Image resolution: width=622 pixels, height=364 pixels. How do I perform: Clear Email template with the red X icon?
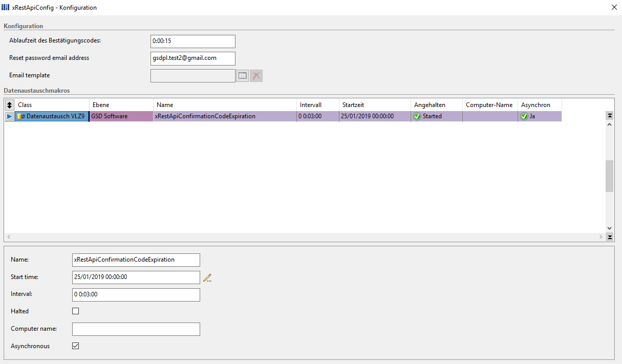click(256, 76)
